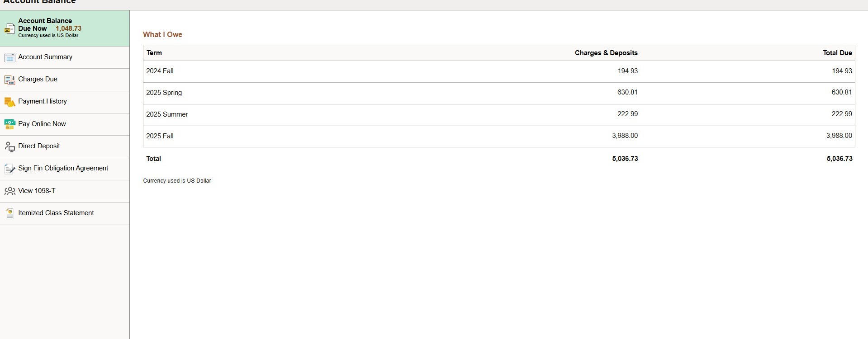
Task: Select Pay Online Now
Action: [65, 124]
